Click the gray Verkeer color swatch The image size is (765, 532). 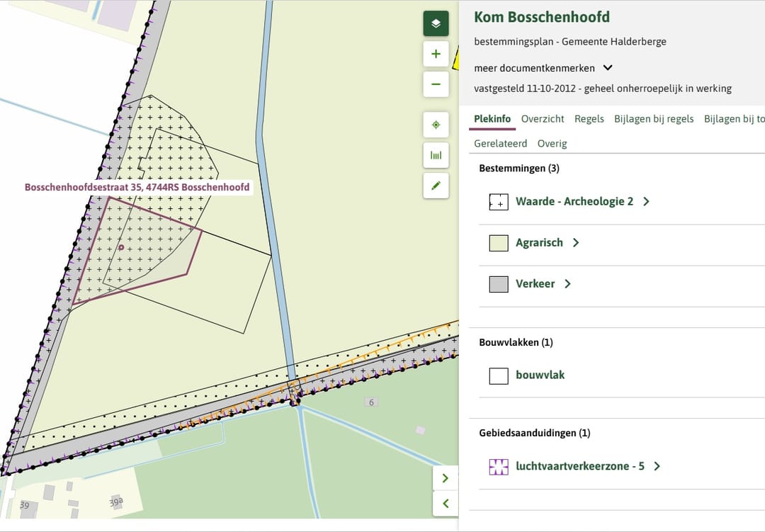[x=499, y=284]
